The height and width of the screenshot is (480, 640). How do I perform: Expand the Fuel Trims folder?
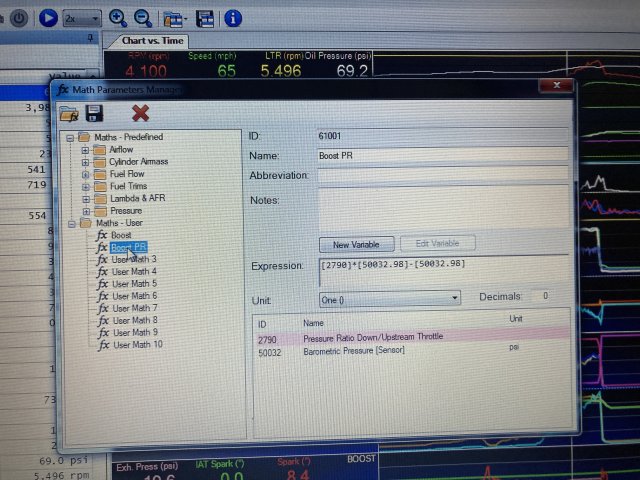(86, 186)
